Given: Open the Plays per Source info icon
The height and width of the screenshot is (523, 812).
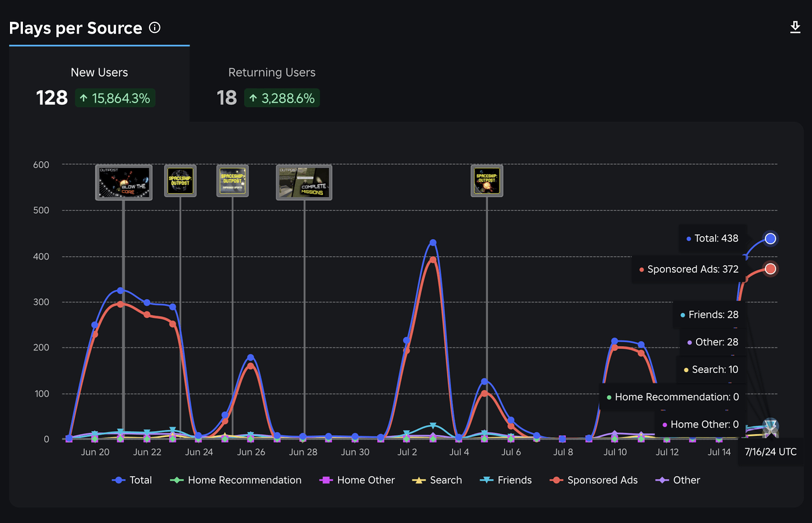Looking at the screenshot, I should (x=155, y=27).
